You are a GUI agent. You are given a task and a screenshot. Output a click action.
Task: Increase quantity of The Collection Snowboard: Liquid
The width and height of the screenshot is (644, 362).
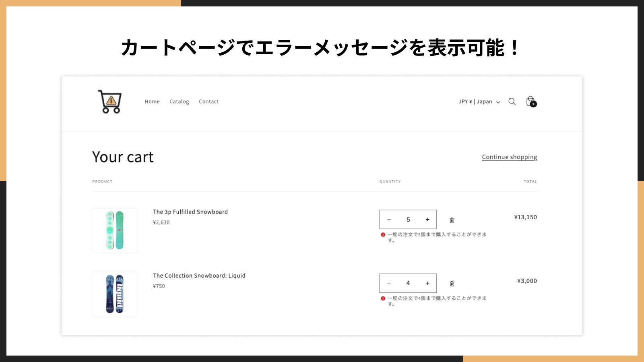(427, 283)
